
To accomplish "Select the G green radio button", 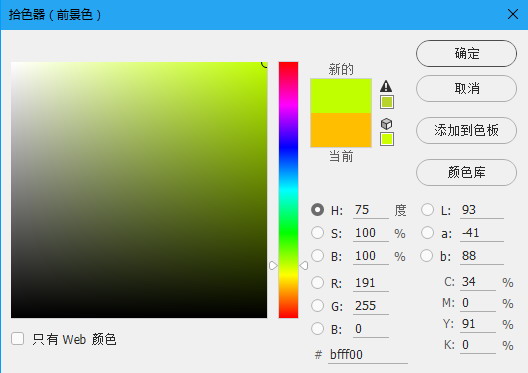I will point(318,306).
